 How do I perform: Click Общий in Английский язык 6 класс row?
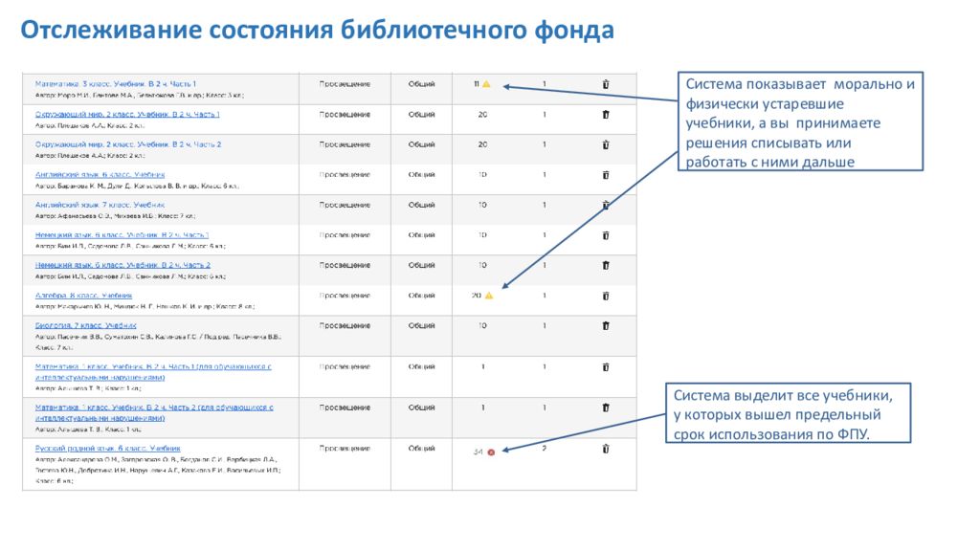click(421, 175)
